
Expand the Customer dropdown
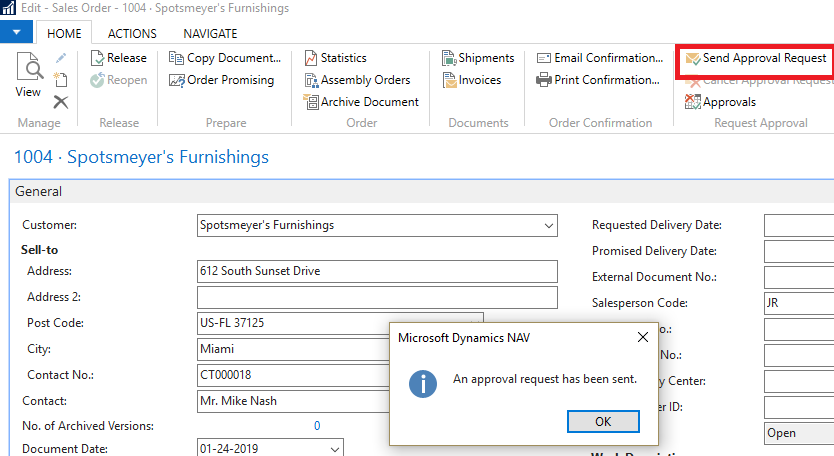click(549, 226)
